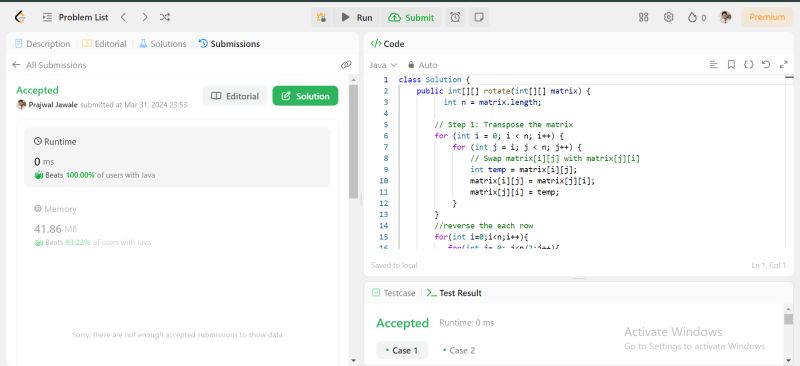
Task: Switch to the Editorial tab
Action: tap(104, 44)
